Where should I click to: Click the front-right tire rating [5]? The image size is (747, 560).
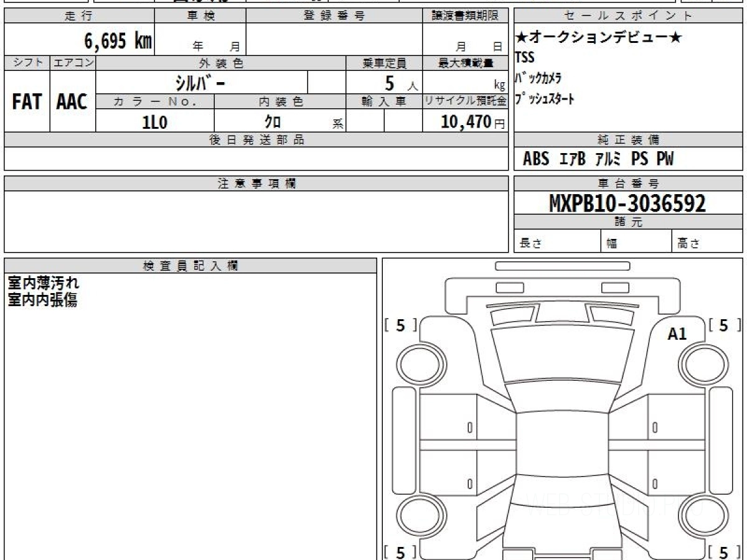click(724, 325)
